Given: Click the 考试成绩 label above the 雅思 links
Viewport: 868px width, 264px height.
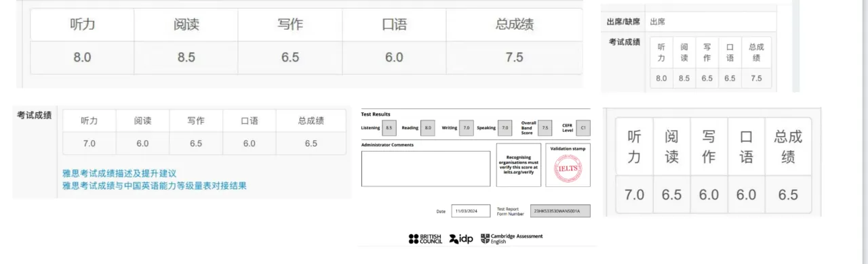Looking at the screenshot, I should (35, 115).
